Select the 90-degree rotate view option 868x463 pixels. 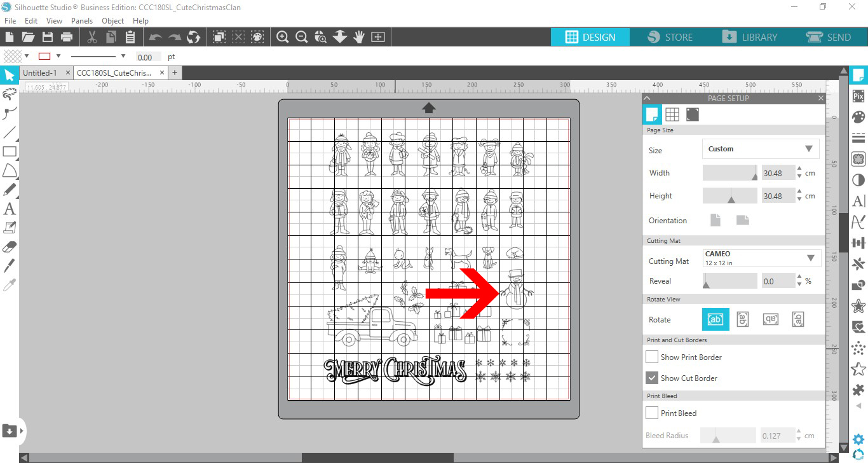pyautogui.click(x=742, y=319)
